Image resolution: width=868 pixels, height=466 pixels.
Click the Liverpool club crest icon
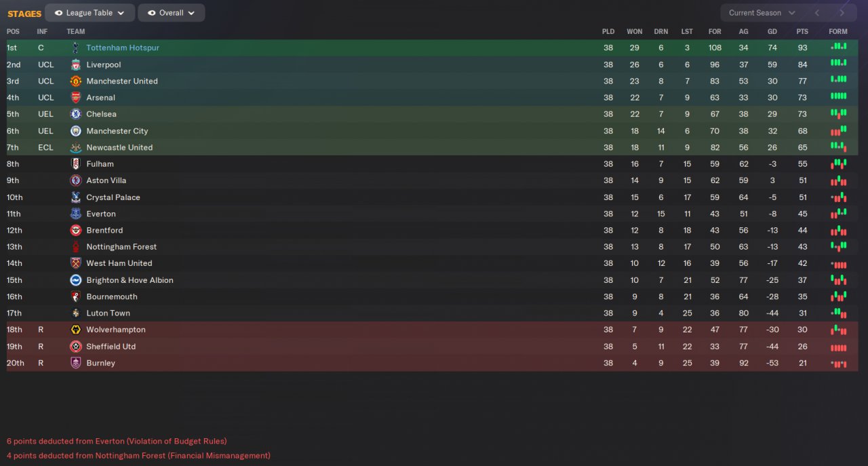[x=75, y=64]
